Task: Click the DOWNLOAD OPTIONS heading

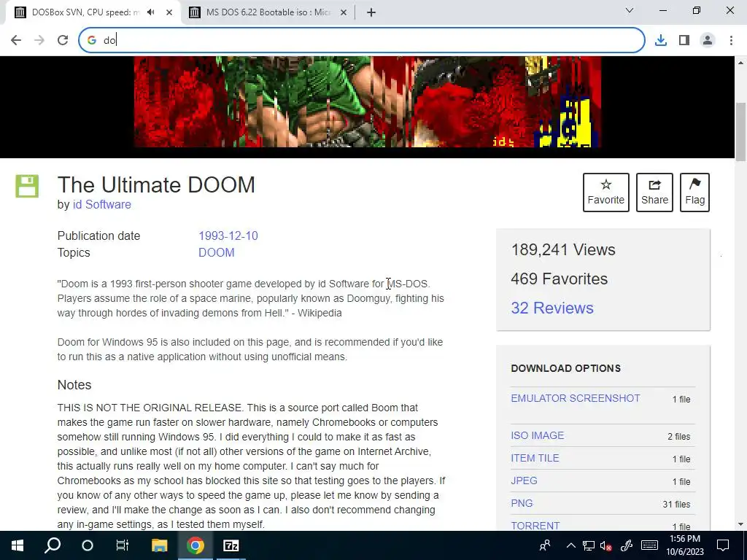Action: [566, 368]
